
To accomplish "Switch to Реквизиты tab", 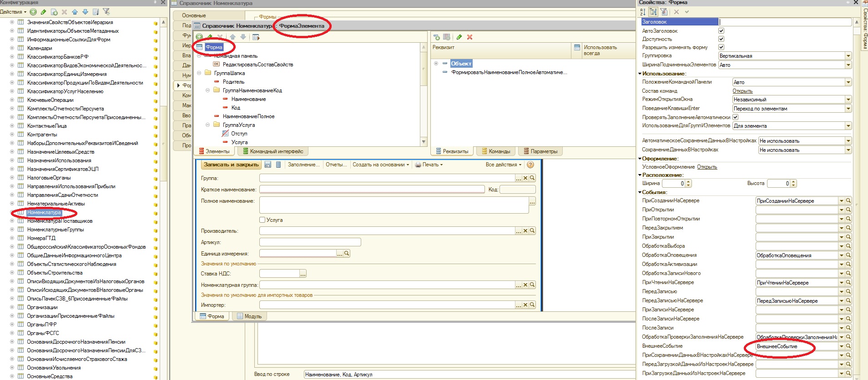I will (452, 151).
